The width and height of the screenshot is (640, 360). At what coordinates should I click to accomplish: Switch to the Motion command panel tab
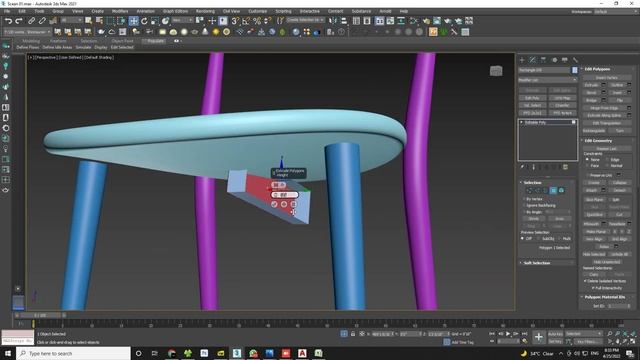point(554,60)
